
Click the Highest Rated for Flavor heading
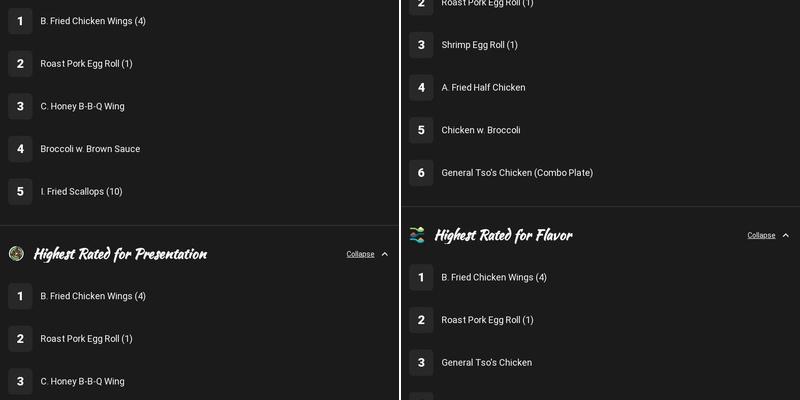coord(503,235)
